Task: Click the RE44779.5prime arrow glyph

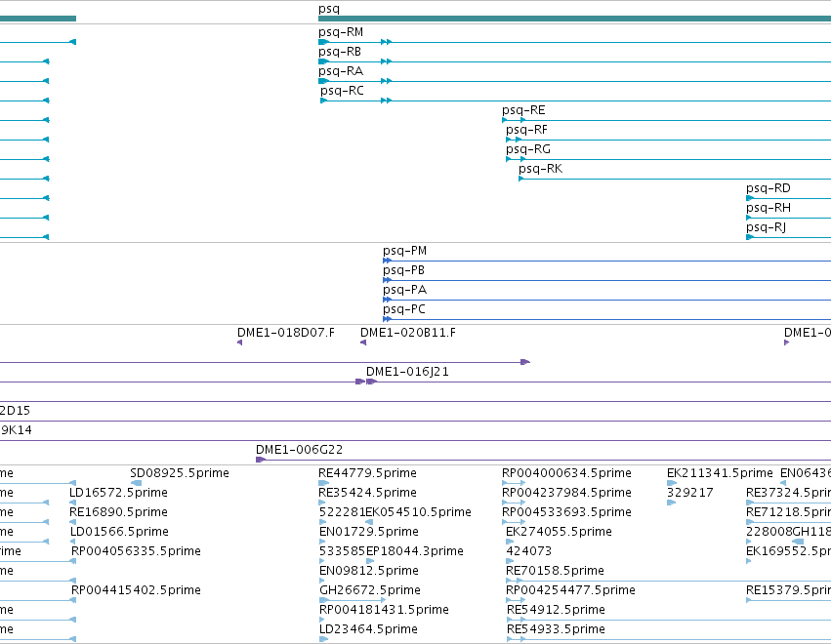Action: point(323,483)
